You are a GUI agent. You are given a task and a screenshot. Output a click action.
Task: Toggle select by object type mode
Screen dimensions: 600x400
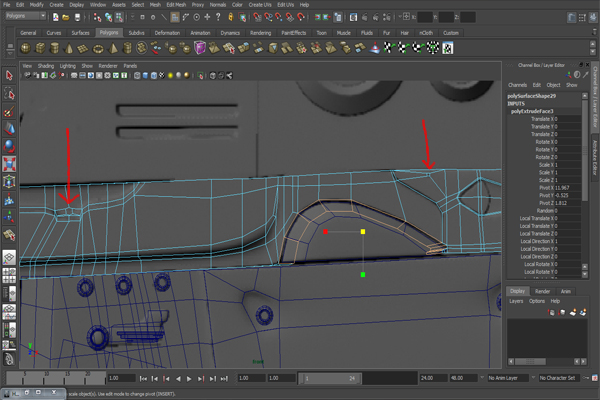click(108, 17)
